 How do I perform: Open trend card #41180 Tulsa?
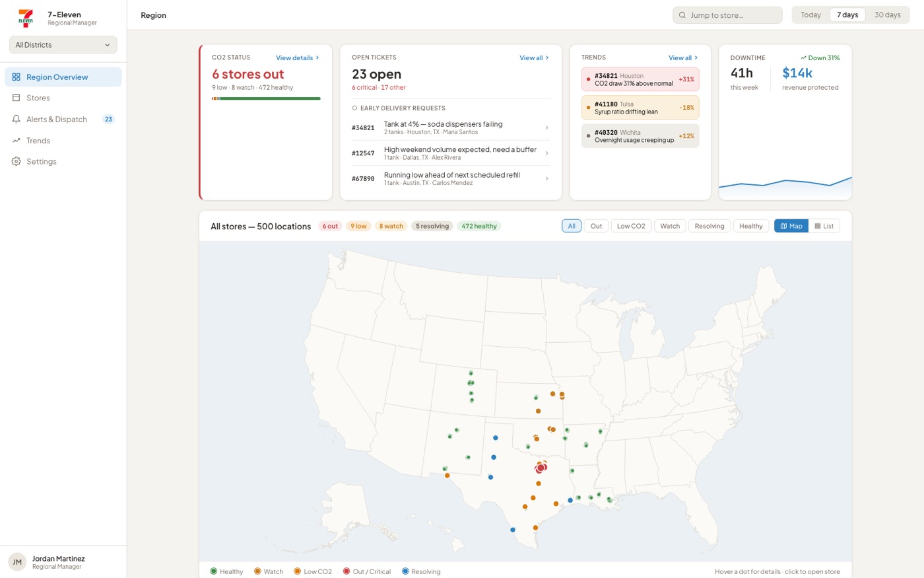coord(640,108)
